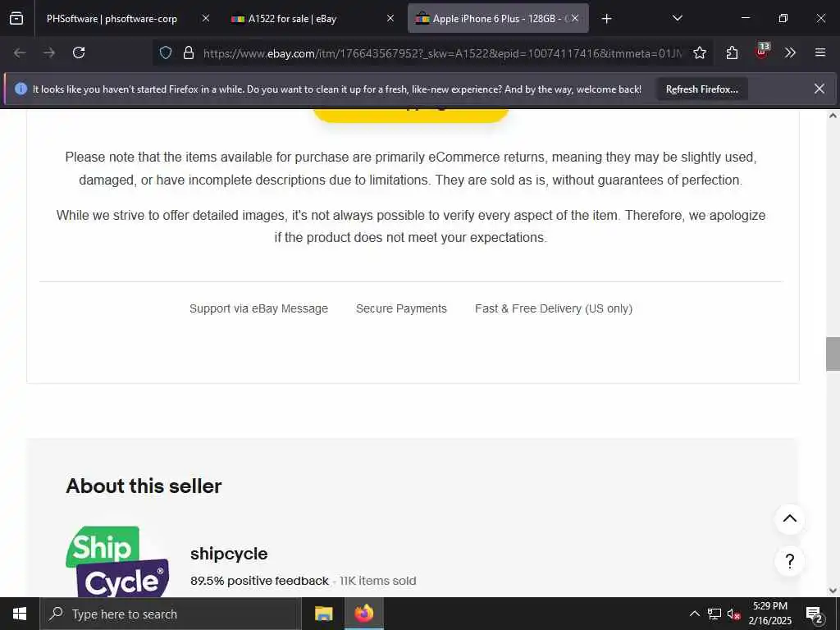Open the Firefox application hamburger menu
840x630 pixels.
coord(819,52)
